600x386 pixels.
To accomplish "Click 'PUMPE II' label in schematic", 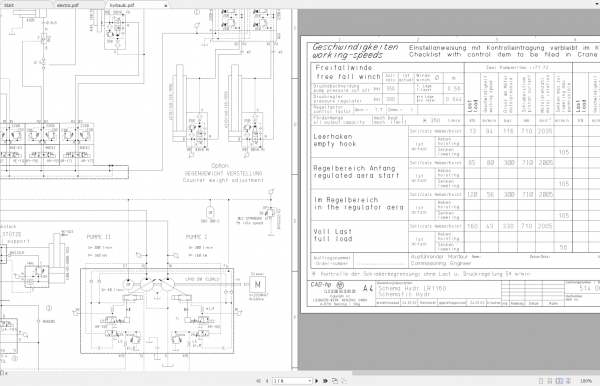I will click(x=99, y=237).
